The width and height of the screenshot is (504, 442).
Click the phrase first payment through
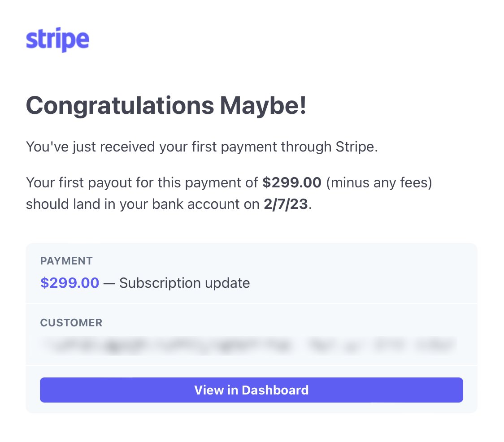click(261, 147)
